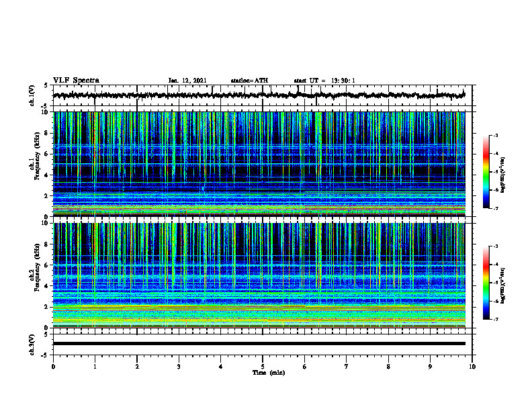
Task: Click tick label "3" on the Time axis
Action: click(179, 367)
